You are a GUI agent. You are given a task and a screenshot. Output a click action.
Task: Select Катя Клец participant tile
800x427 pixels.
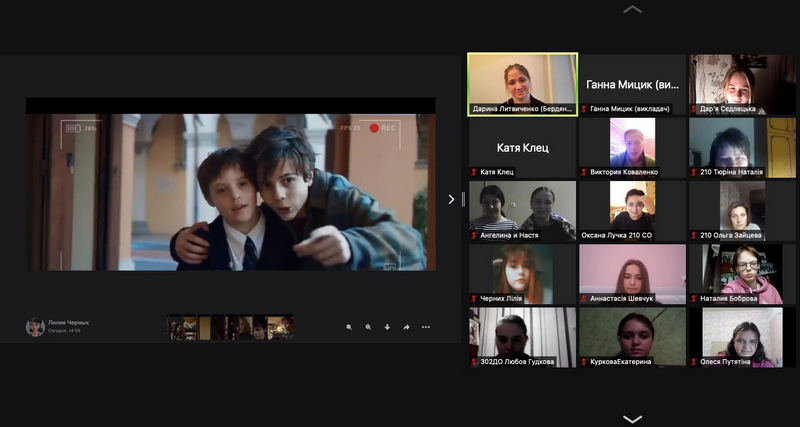click(x=522, y=148)
